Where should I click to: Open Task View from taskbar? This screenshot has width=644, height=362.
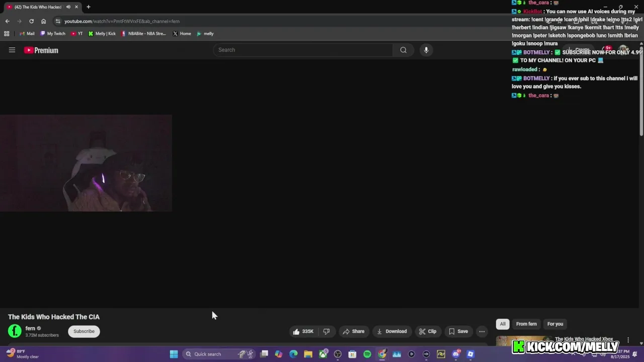[x=264, y=354]
